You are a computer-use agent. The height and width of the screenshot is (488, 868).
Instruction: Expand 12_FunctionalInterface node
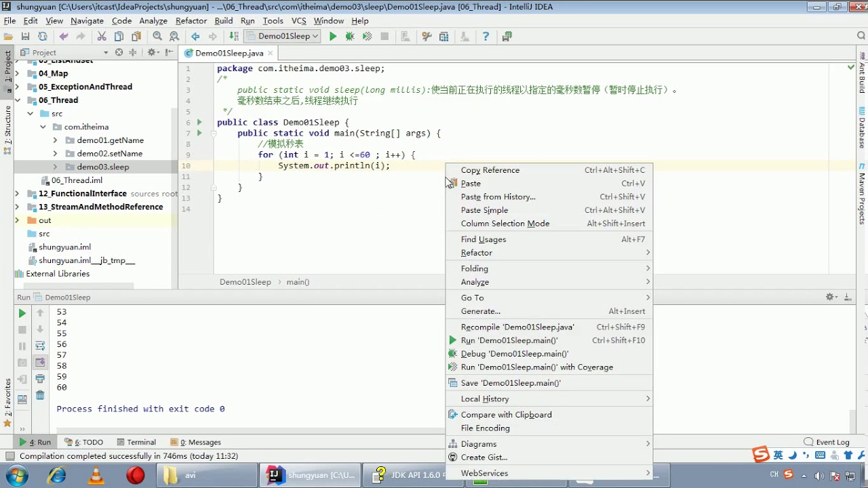pos(17,194)
